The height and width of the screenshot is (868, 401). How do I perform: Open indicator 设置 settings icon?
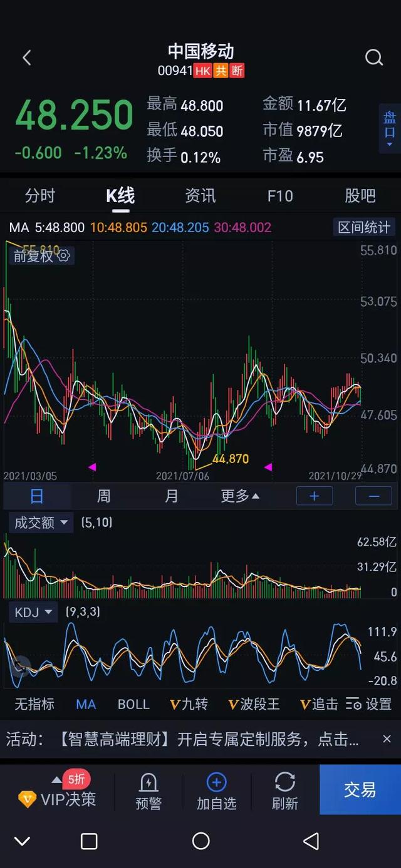(x=353, y=704)
